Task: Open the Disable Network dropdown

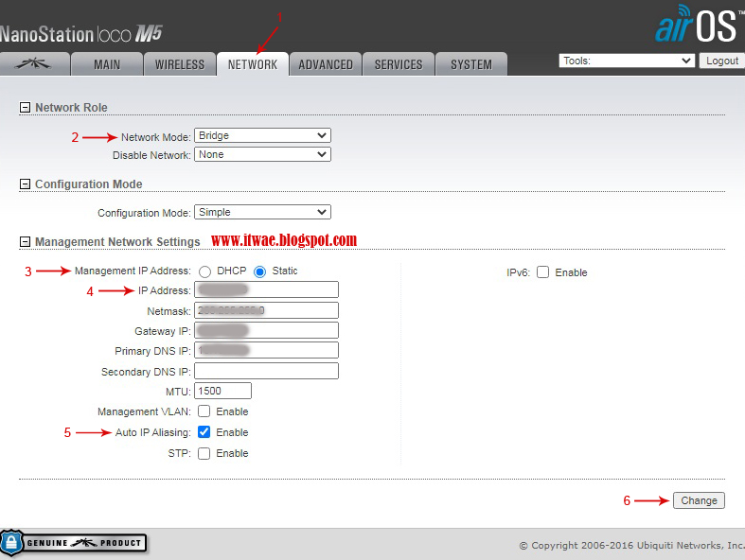Action: pyautogui.click(x=262, y=154)
